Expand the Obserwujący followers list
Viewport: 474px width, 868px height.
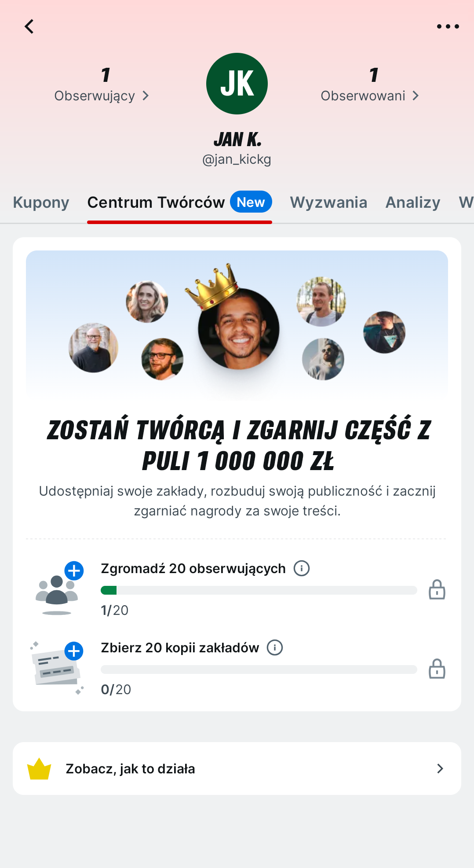(x=102, y=96)
